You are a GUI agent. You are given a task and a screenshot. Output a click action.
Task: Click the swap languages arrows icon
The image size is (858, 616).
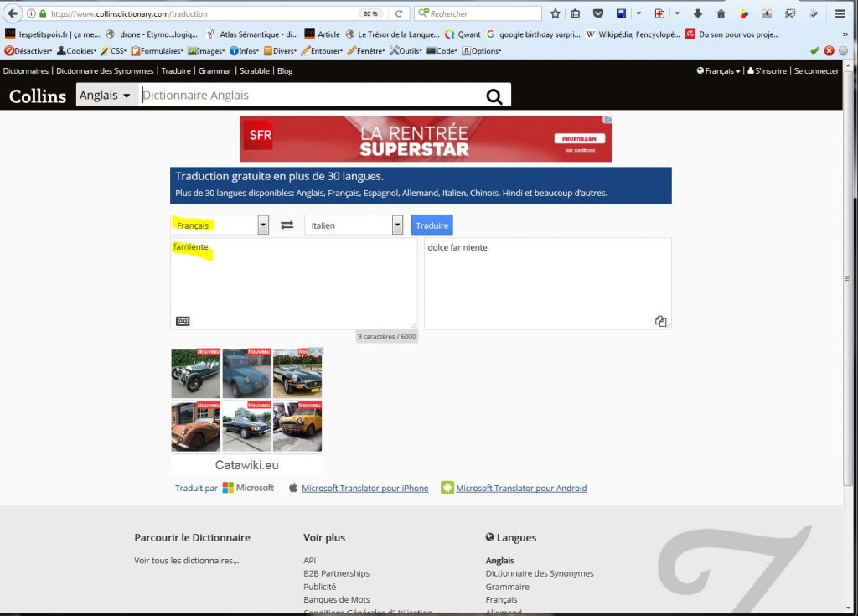287,225
